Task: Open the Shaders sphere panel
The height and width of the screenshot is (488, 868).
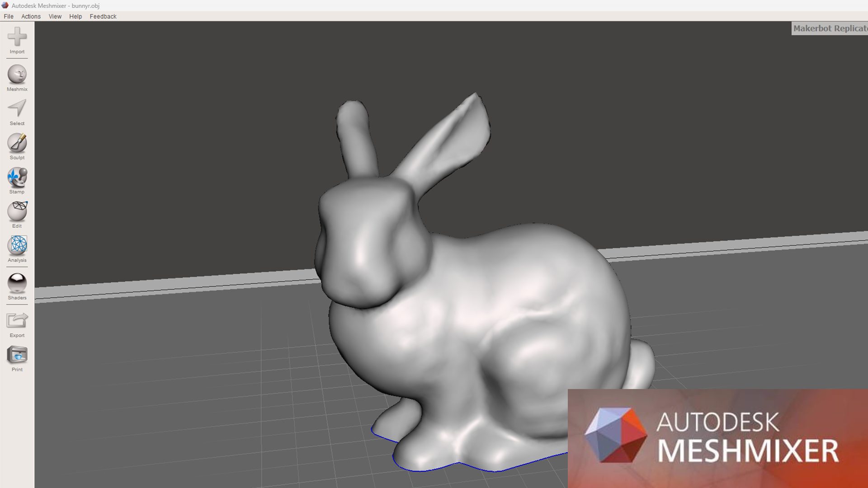Action: point(17,283)
